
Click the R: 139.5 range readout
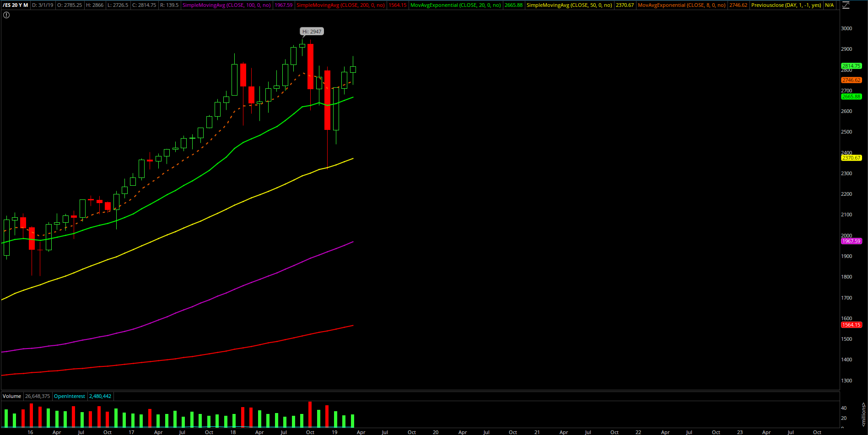pos(169,5)
